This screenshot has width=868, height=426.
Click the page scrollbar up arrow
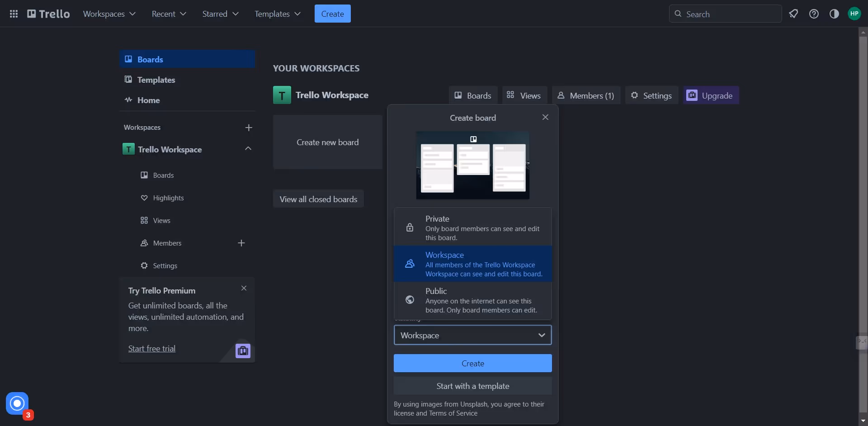863,32
